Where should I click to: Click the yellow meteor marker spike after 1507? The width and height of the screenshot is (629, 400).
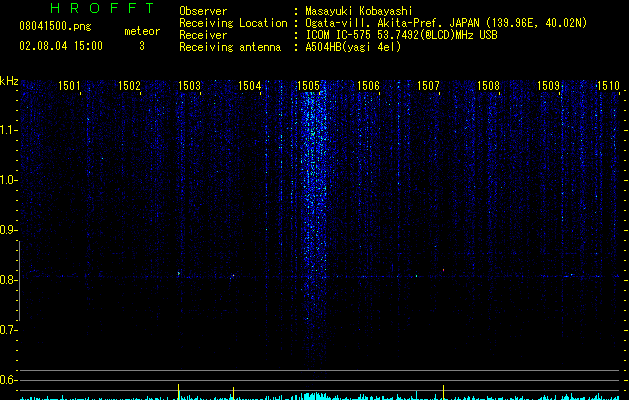point(443,392)
